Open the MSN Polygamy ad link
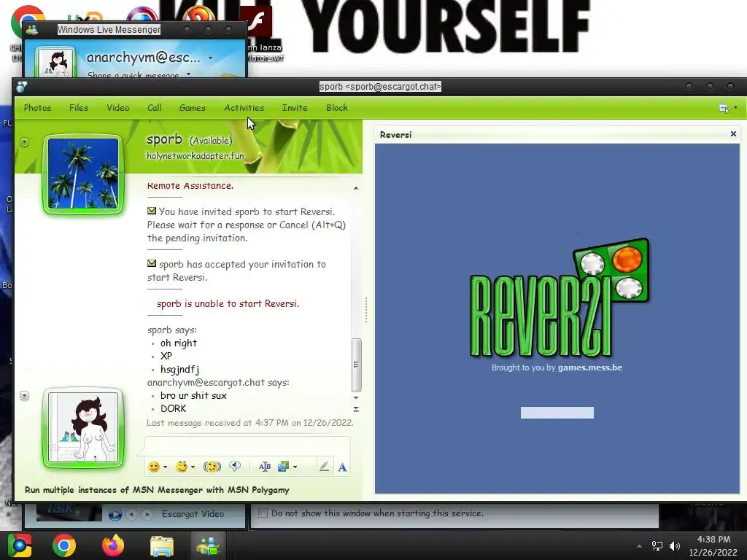Viewport: 747px width, 560px height. [x=158, y=490]
